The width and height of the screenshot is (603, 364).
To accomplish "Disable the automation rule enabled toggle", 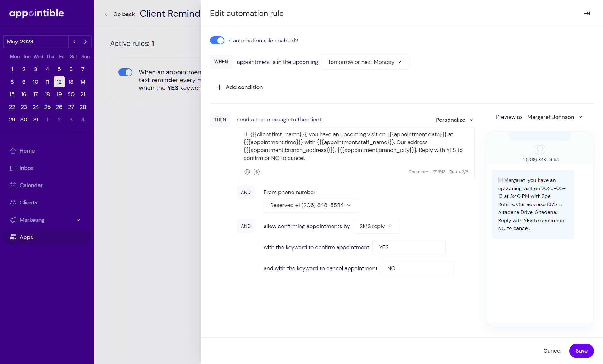I will click(217, 40).
